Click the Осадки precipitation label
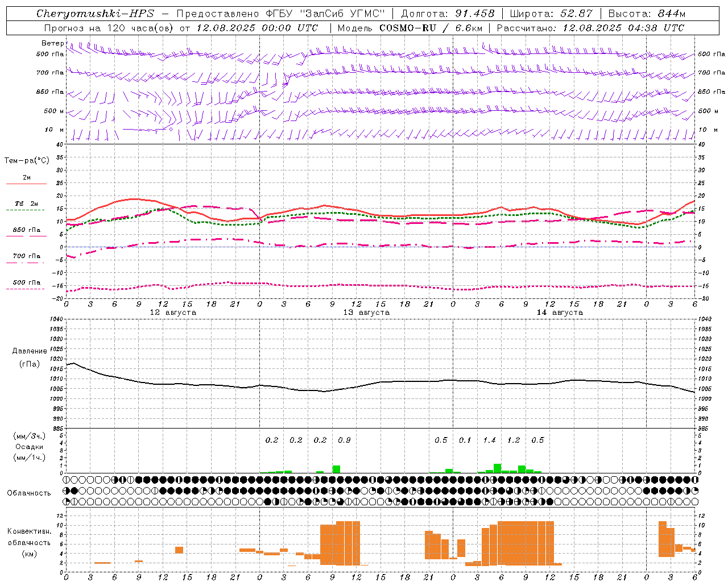 [x=30, y=447]
